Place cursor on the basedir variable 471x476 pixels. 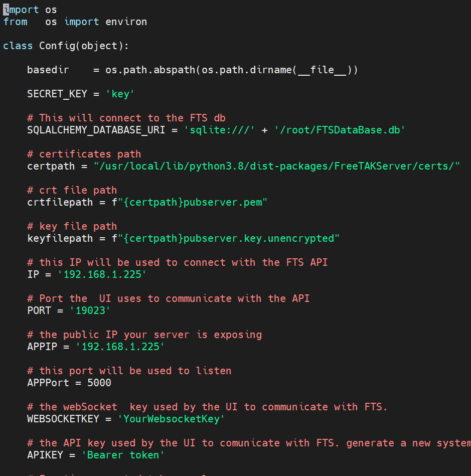47,69
